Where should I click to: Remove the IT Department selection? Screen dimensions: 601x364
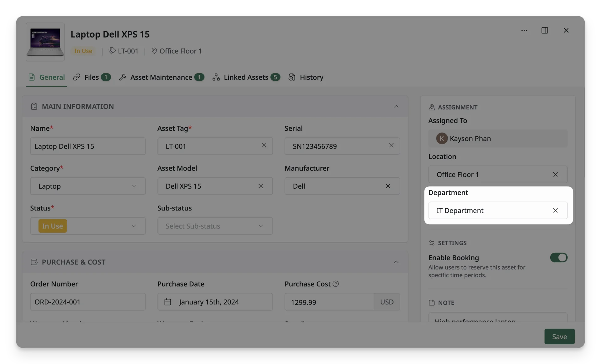[555, 210]
